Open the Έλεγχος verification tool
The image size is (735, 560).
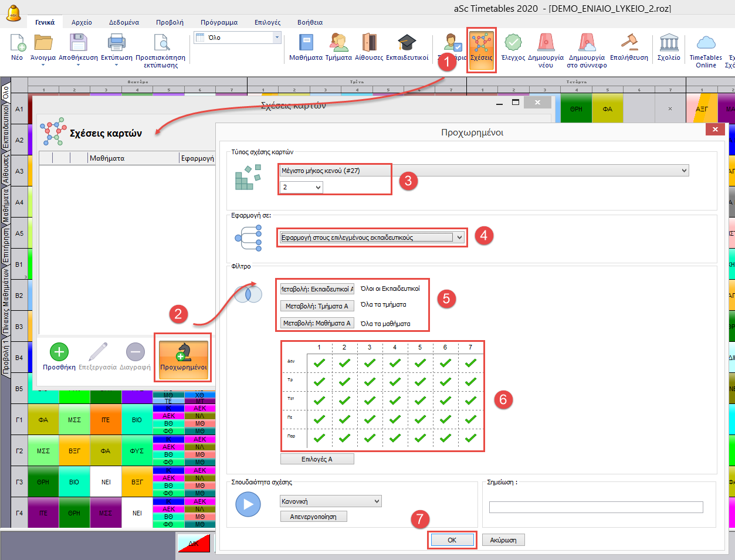click(513, 44)
